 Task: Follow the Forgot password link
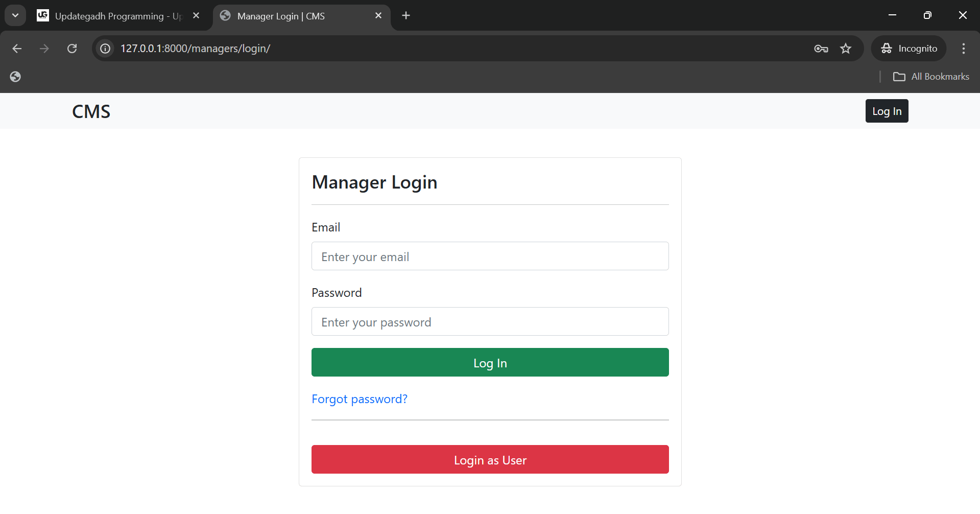pos(359,399)
